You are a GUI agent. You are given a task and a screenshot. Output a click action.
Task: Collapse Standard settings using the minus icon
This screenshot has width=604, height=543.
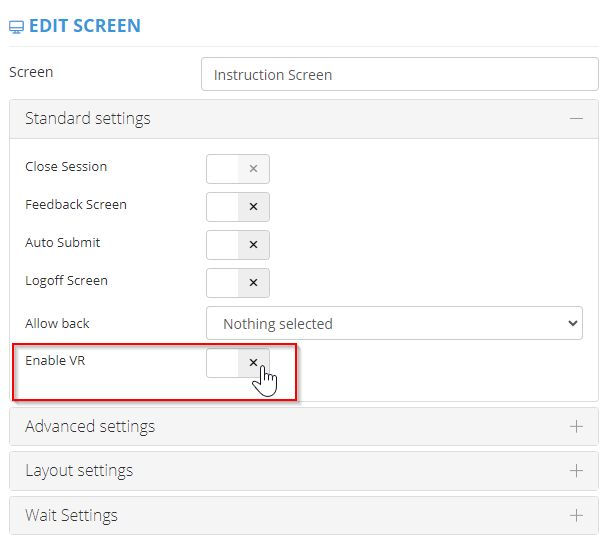(x=576, y=118)
